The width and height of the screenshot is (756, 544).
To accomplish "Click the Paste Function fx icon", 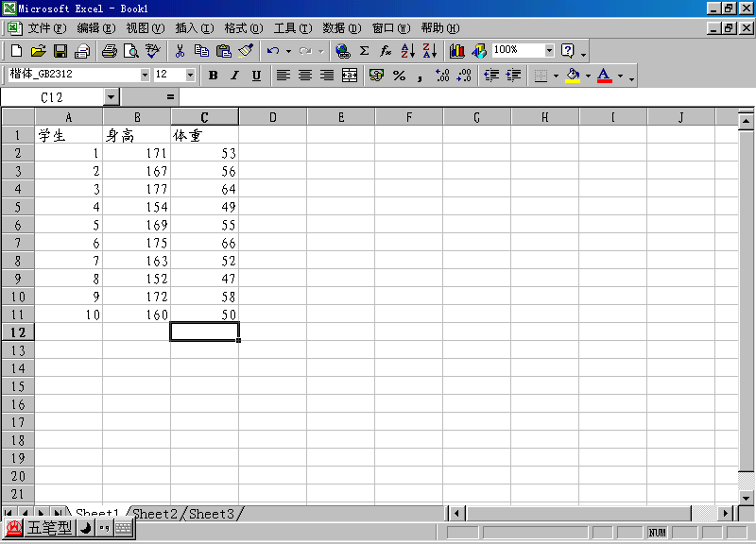I will point(386,51).
